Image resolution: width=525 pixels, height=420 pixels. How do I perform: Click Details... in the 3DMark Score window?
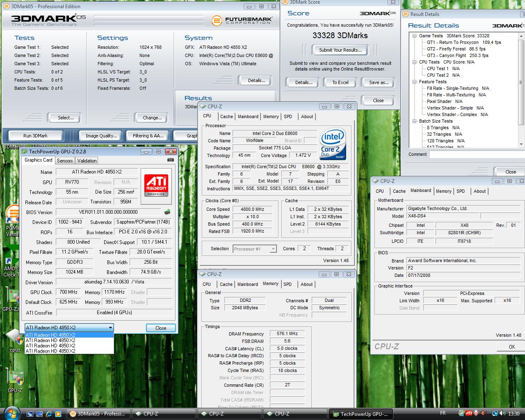click(304, 82)
